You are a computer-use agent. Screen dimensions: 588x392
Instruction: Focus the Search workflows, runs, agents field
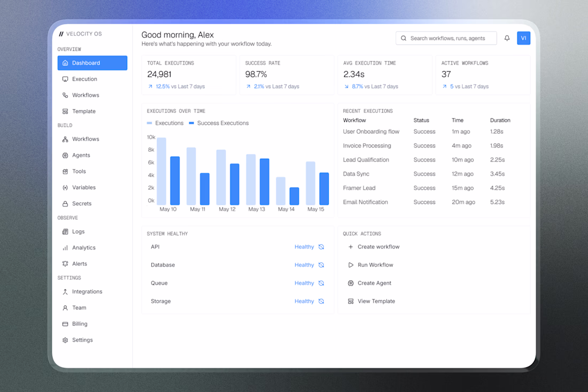[446, 39]
